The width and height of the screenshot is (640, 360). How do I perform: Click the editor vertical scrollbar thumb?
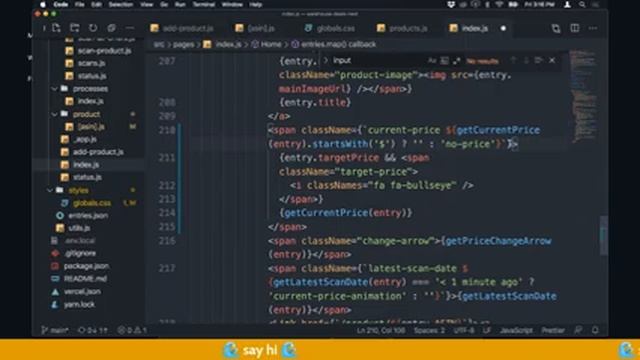click(603, 236)
